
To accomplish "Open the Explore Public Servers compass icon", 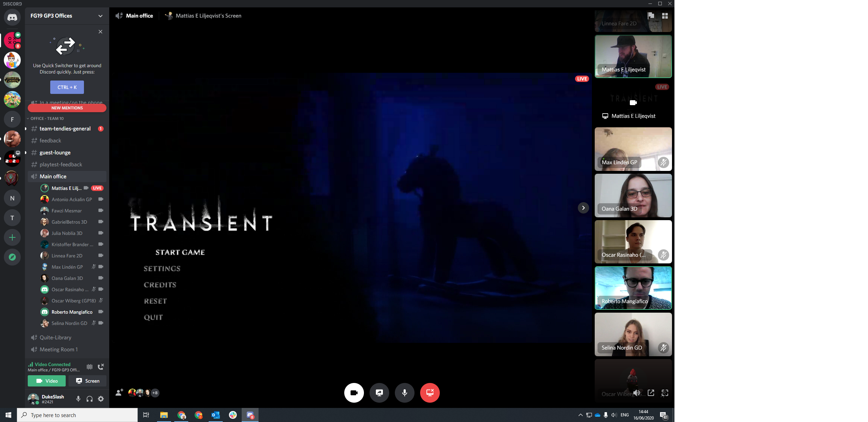I will [12, 257].
